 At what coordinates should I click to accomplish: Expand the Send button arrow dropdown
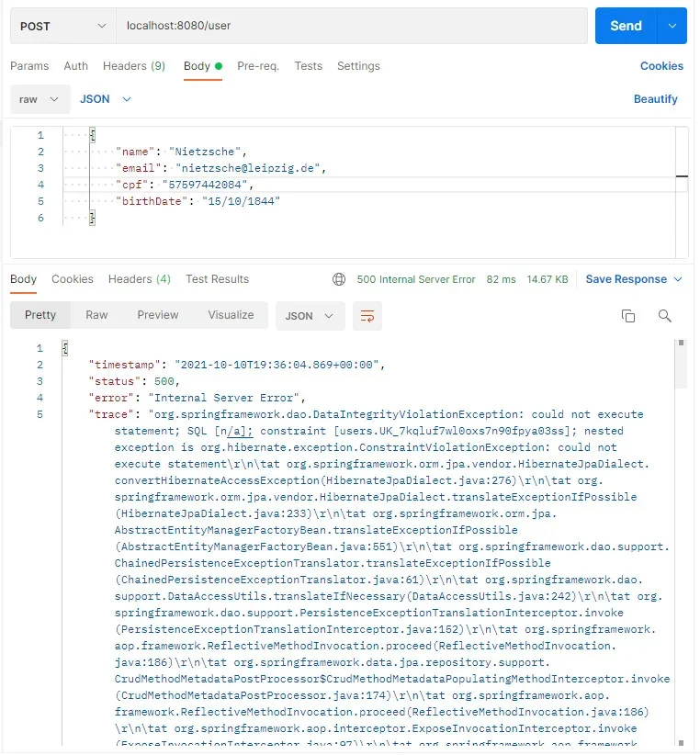pyautogui.click(x=672, y=26)
